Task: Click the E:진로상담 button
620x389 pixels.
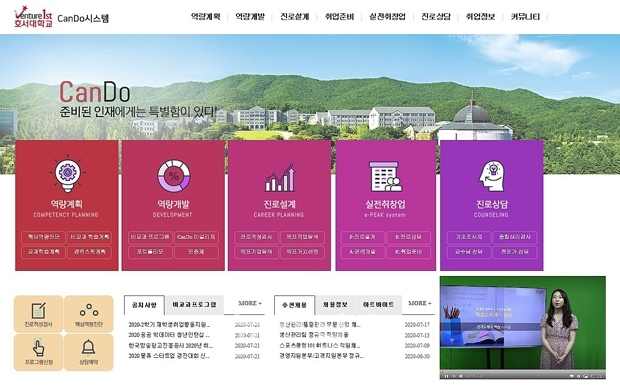Action: click(x=408, y=237)
